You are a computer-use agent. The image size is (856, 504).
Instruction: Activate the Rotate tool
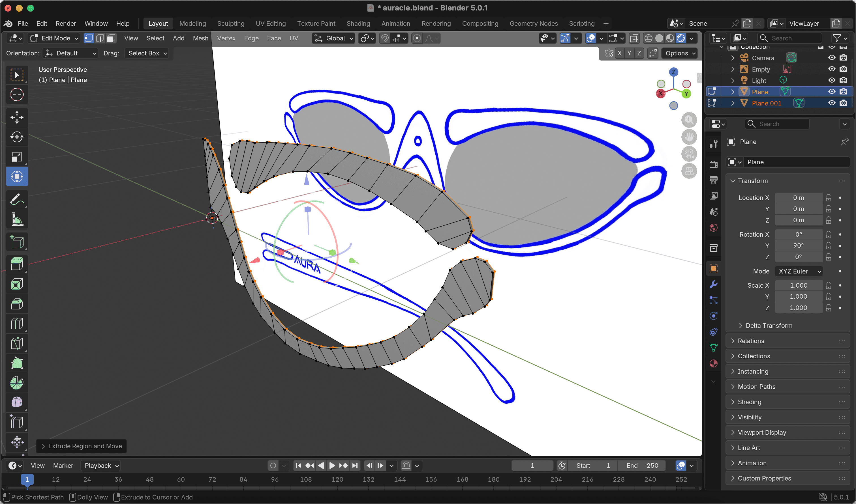[x=17, y=137]
